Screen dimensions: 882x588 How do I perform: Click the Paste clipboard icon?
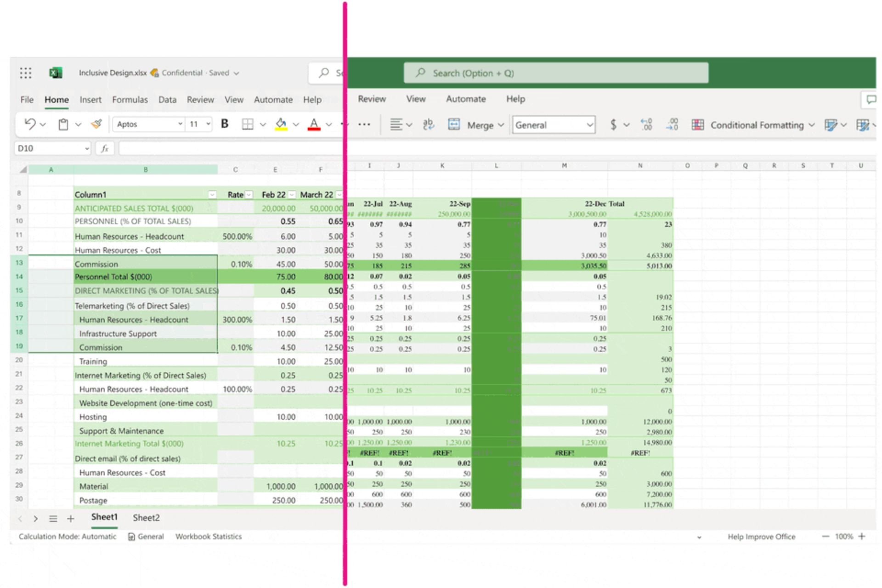pos(63,124)
